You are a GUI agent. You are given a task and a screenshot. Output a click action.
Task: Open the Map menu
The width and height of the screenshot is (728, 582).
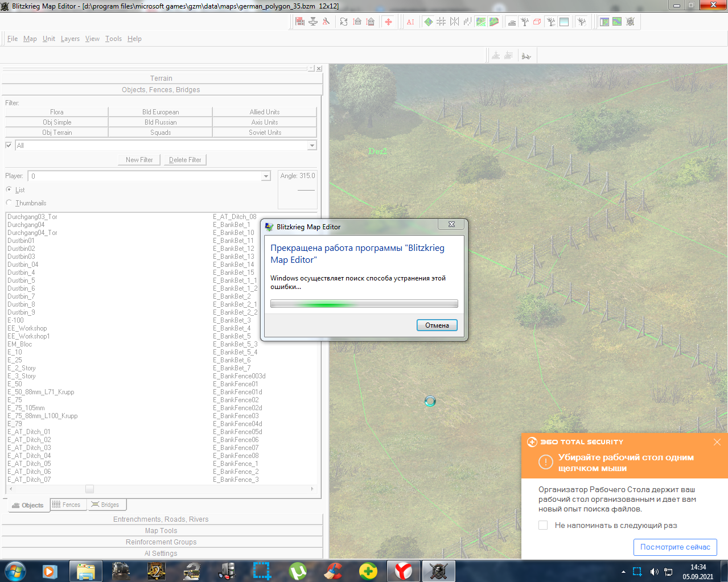(30, 39)
